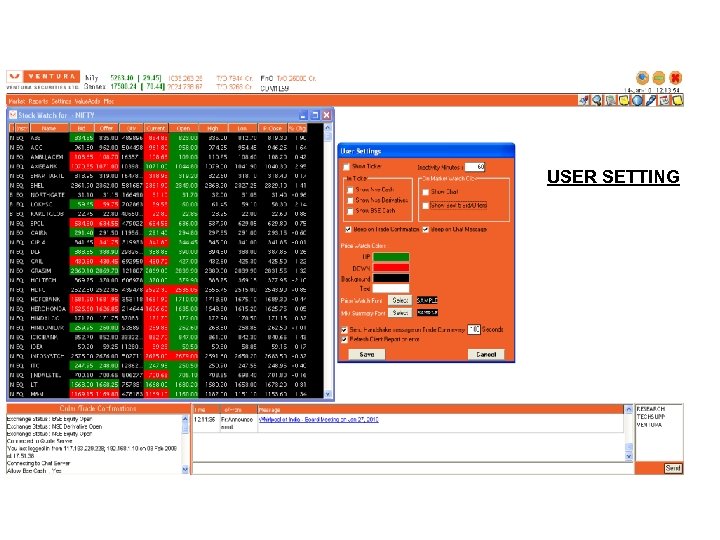Uncheck Refresh Client Report on error
Screen dimensions: 720x540
[x=344, y=339]
